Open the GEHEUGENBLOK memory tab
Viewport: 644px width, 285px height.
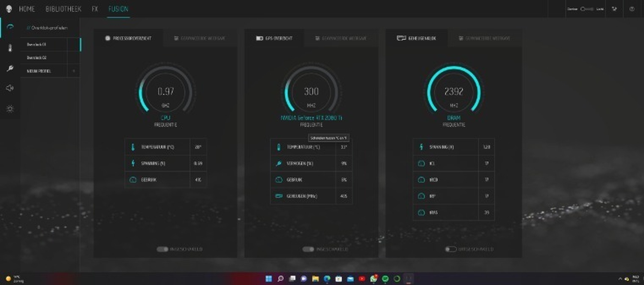(x=416, y=38)
